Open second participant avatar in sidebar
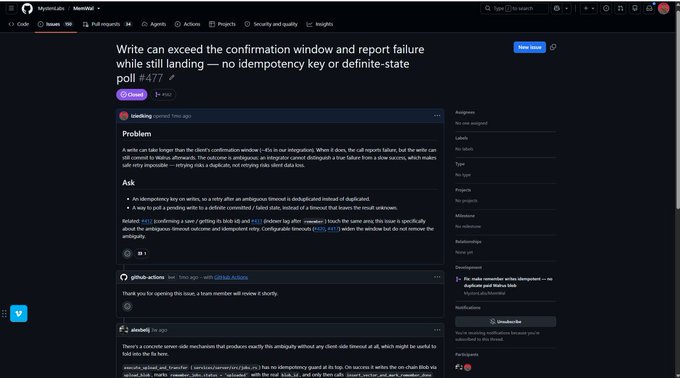 tap(468, 367)
